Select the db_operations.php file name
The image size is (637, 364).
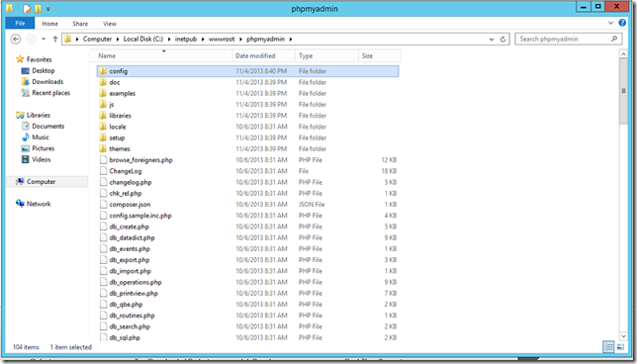[136, 282]
